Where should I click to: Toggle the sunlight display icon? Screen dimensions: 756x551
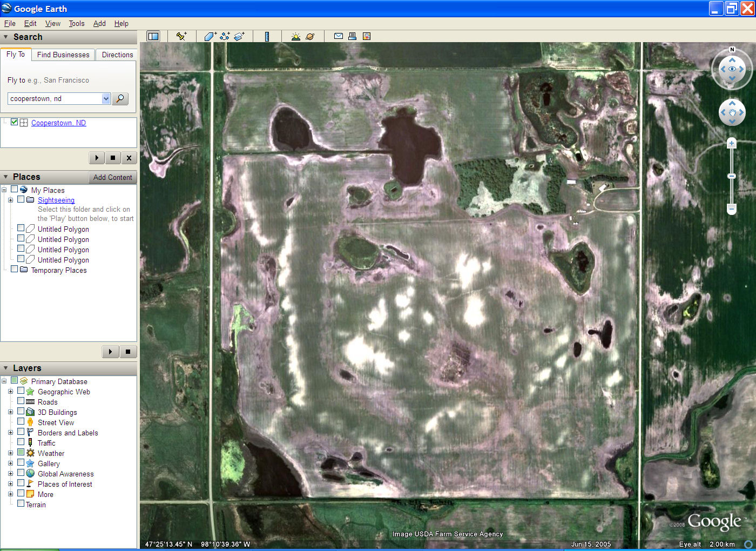coord(295,36)
